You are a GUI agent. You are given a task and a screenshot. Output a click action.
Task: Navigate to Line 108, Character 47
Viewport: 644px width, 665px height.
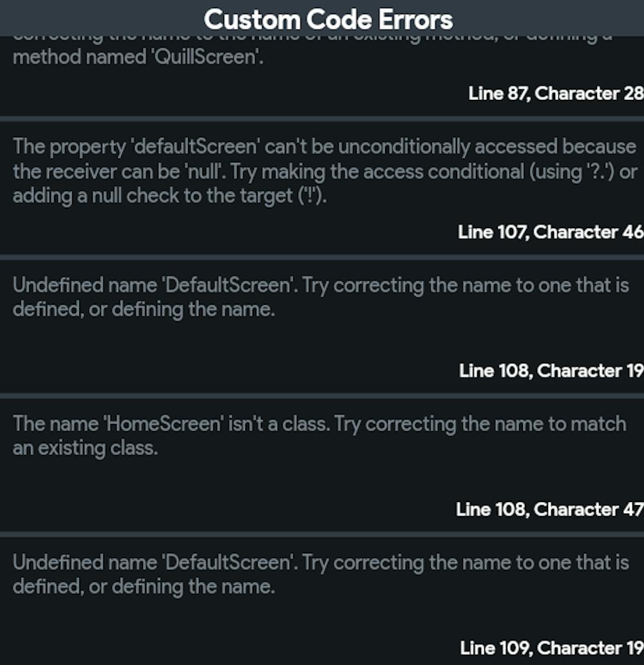click(x=549, y=509)
